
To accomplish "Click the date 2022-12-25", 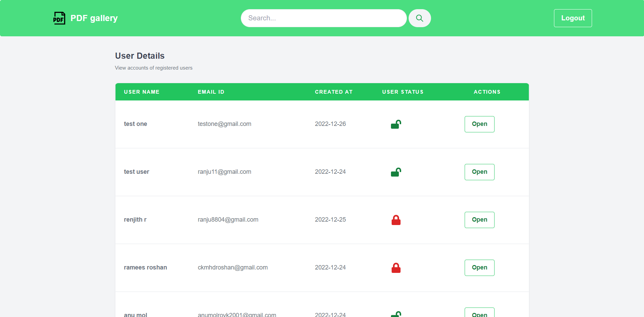I will [x=330, y=220].
